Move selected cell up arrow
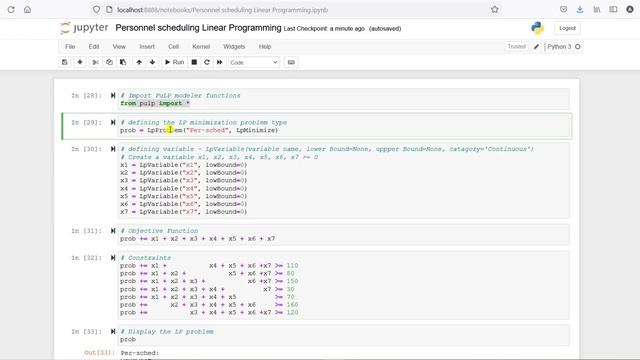This screenshot has height=360, width=640. click(139, 62)
